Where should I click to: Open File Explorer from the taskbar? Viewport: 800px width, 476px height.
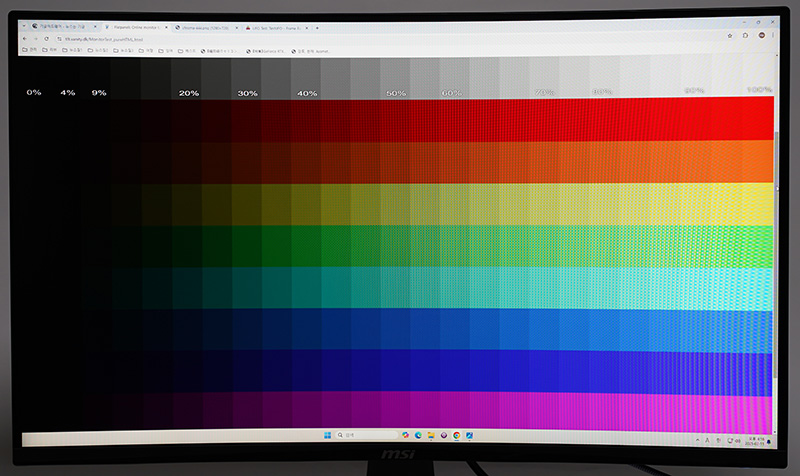pos(431,435)
